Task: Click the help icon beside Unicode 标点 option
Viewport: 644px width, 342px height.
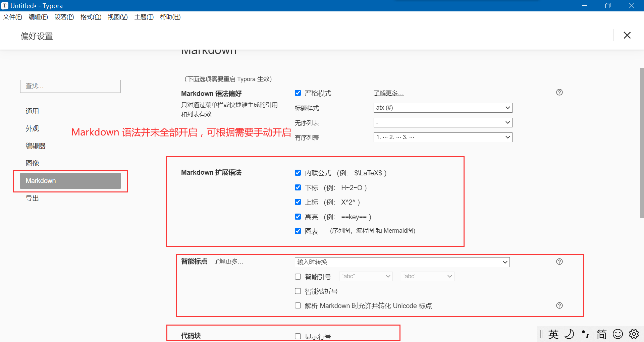Action: [559, 305]
